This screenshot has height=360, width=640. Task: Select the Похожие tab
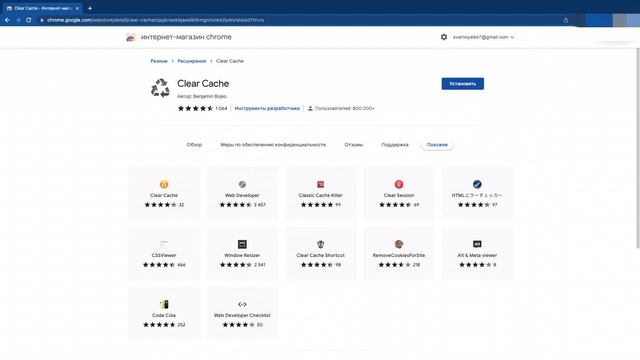point(437,144)
